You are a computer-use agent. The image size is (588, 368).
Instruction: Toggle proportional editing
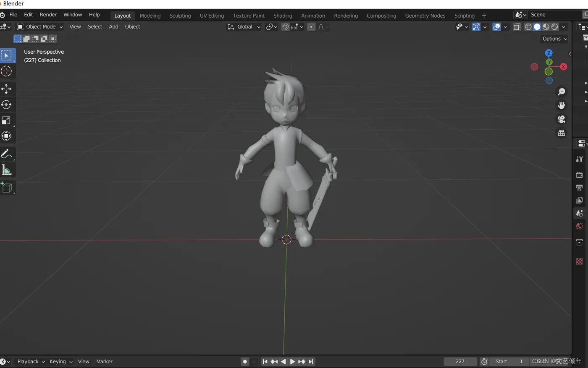coord(311,27)
